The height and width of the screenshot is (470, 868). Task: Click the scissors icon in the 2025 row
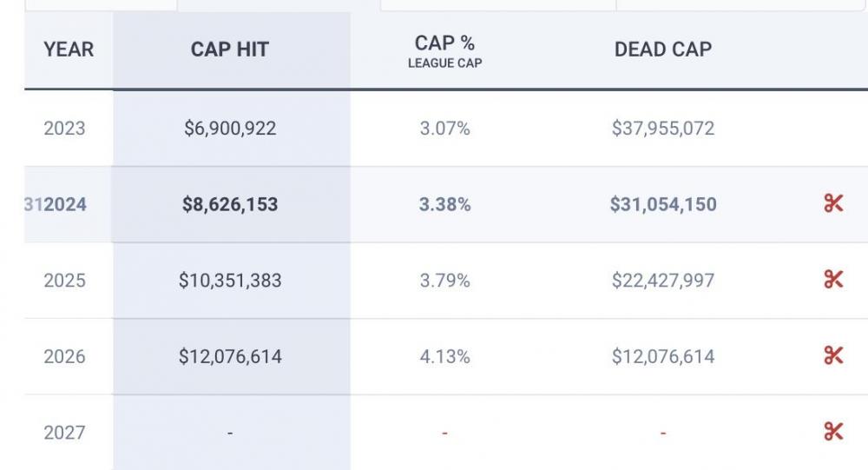[833, 280]
